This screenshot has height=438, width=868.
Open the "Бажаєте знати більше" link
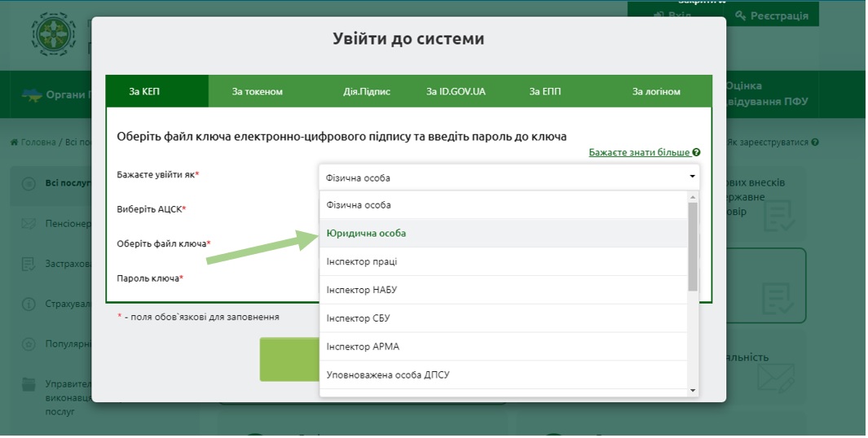click(640, 153)
